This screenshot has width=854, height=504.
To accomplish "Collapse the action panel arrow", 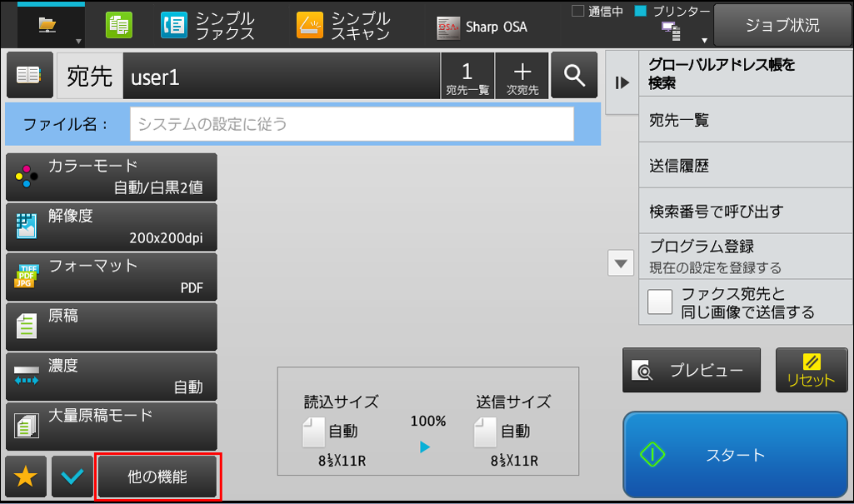I will tap(622, 82).
